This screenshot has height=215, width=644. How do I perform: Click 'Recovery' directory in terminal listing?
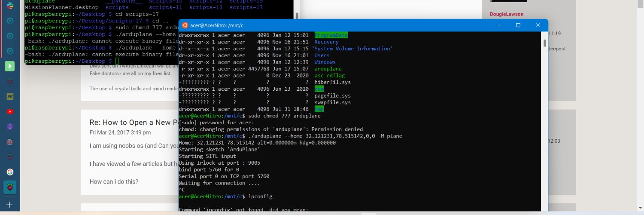[x=326, y=42]
